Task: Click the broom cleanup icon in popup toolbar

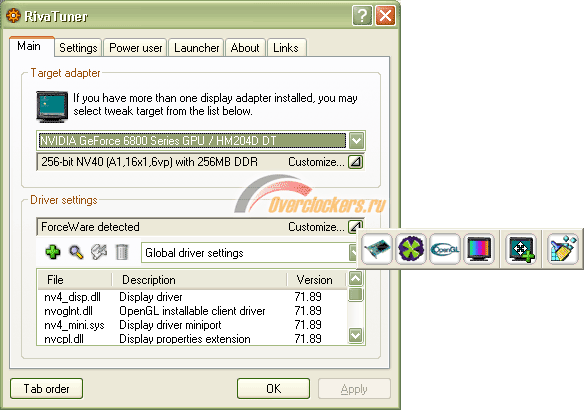Action: (x=563, y=248)
